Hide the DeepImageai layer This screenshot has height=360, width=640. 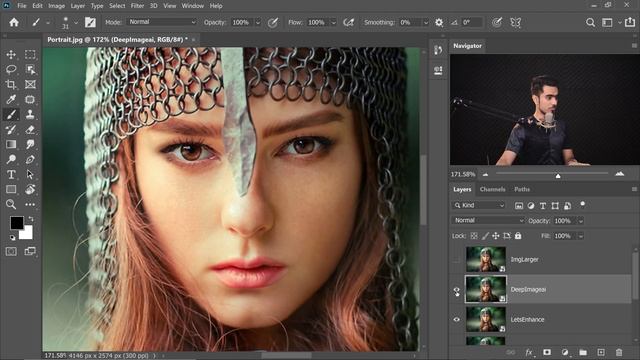(x=456, y=290)
